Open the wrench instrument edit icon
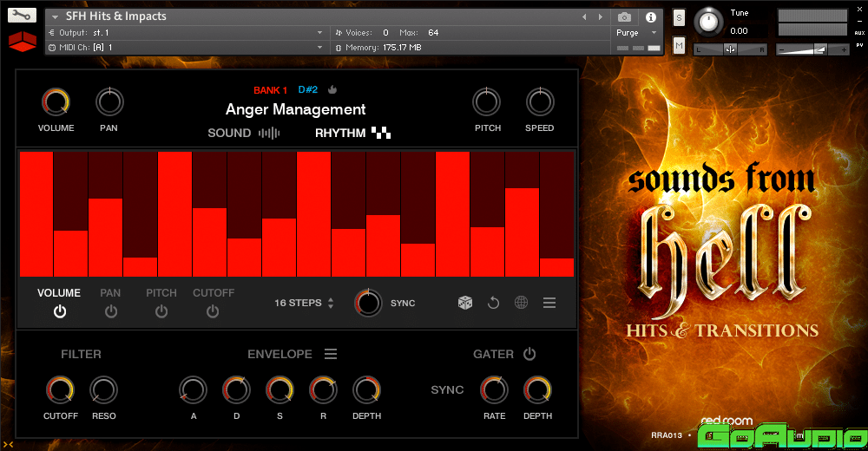The image size is (868, 451). 23,16
